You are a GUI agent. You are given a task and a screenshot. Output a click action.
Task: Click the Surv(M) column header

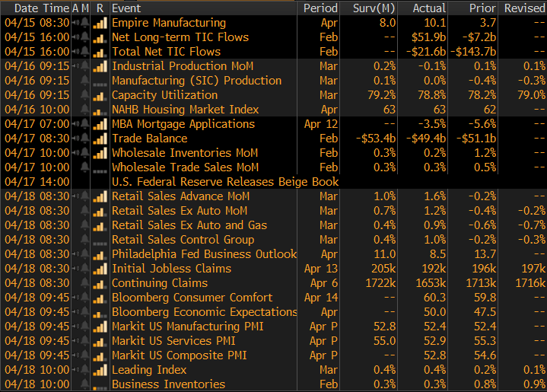(374, 8)
